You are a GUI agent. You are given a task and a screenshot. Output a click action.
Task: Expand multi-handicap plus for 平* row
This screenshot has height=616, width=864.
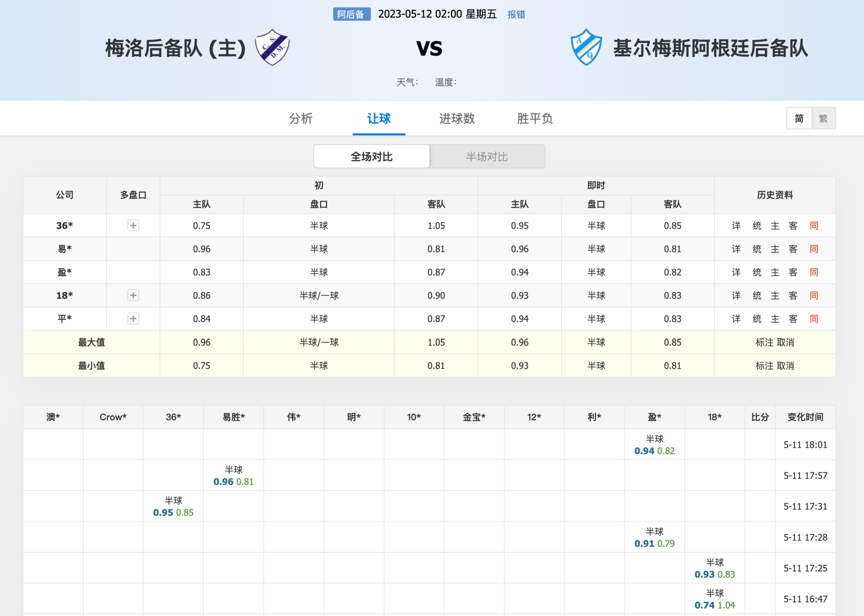pyautogui.click(x=133, y=319)
